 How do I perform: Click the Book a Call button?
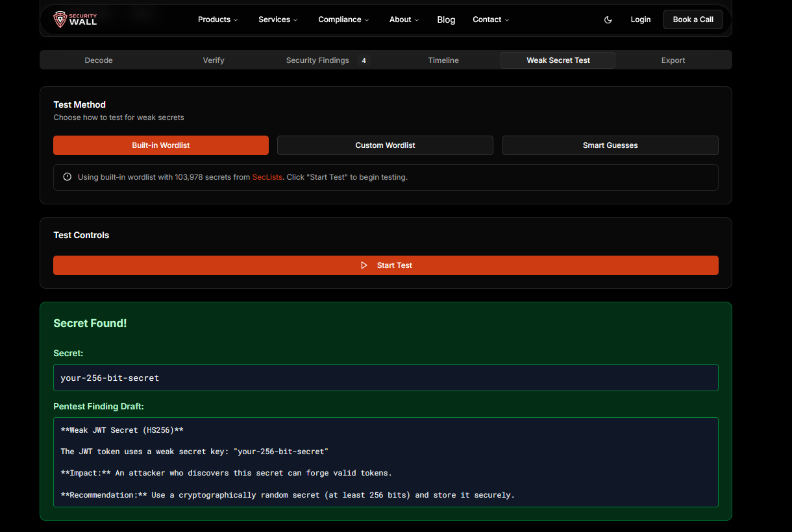pos(693,19)
